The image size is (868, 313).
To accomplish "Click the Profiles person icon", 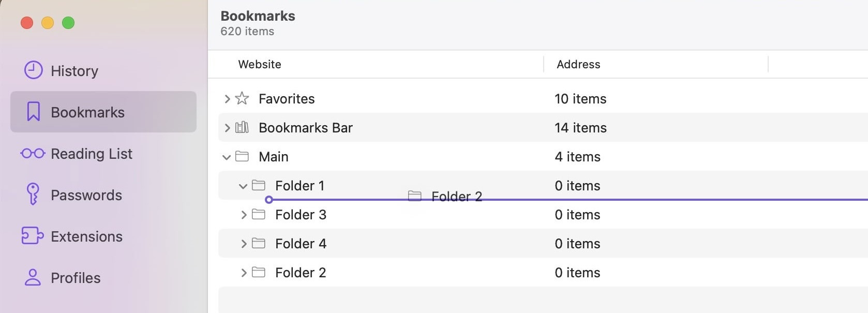I will [x=33, y=277].
